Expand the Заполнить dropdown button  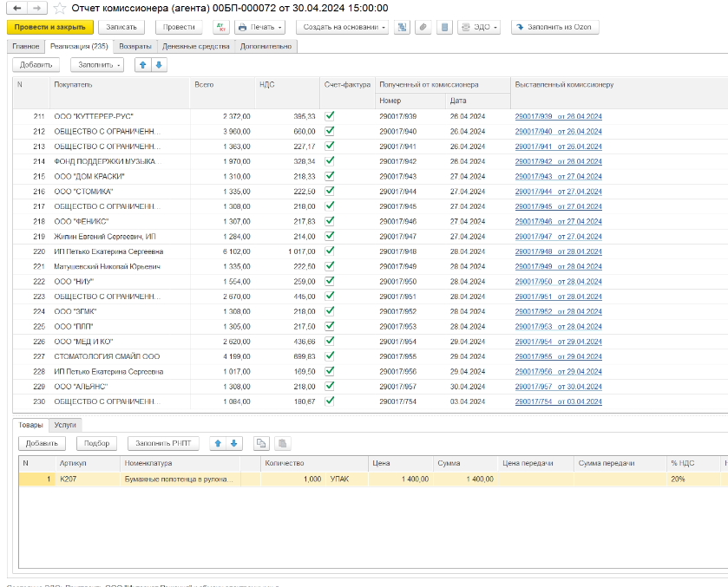[x=96, y=65]
